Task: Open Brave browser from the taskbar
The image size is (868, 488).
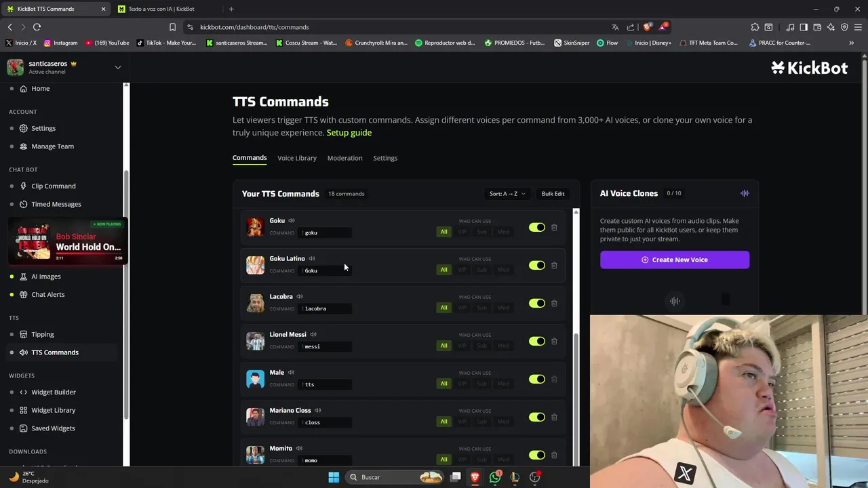Action: [x=475, y=477]
